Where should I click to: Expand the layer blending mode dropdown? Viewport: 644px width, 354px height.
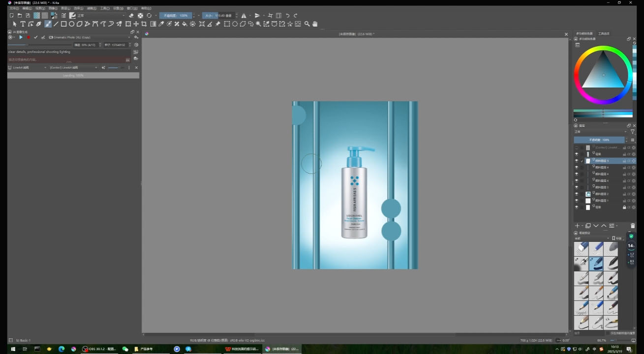coord(600,132)
